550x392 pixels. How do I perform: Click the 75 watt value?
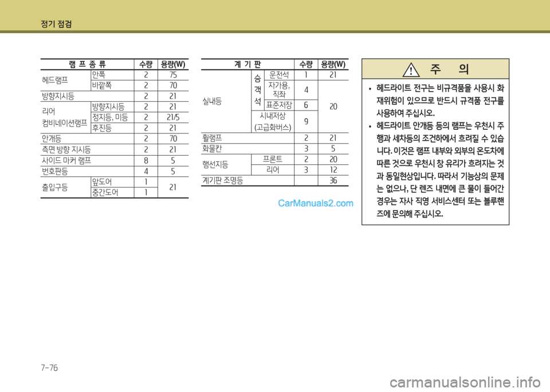coord(173,75)
